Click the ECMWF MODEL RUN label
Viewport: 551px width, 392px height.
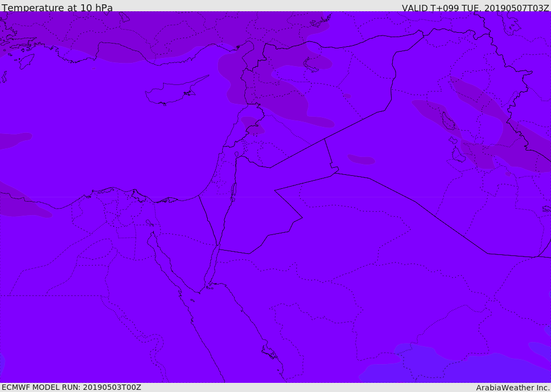coord(71,387)
